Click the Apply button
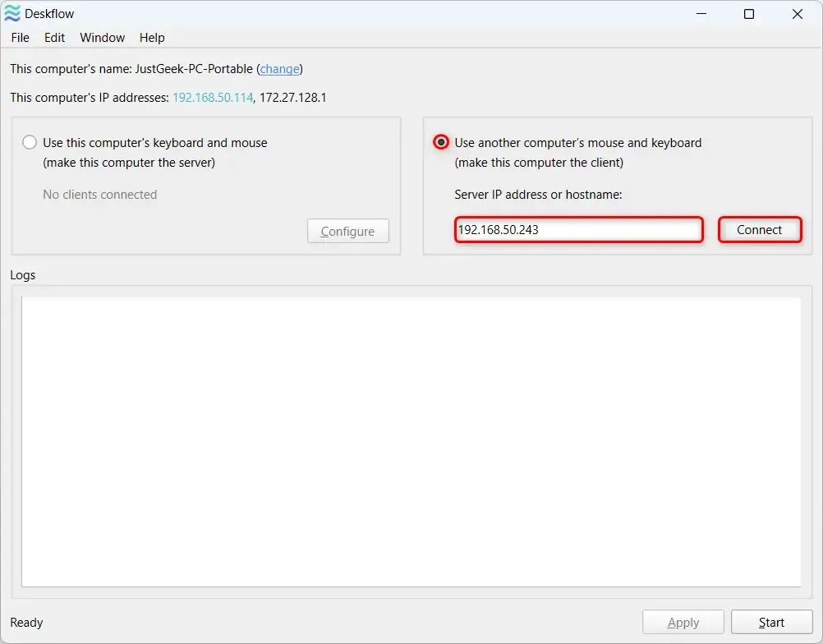This screenshot has height=644, width=823. pyautogui.click(x=683, y=623)
